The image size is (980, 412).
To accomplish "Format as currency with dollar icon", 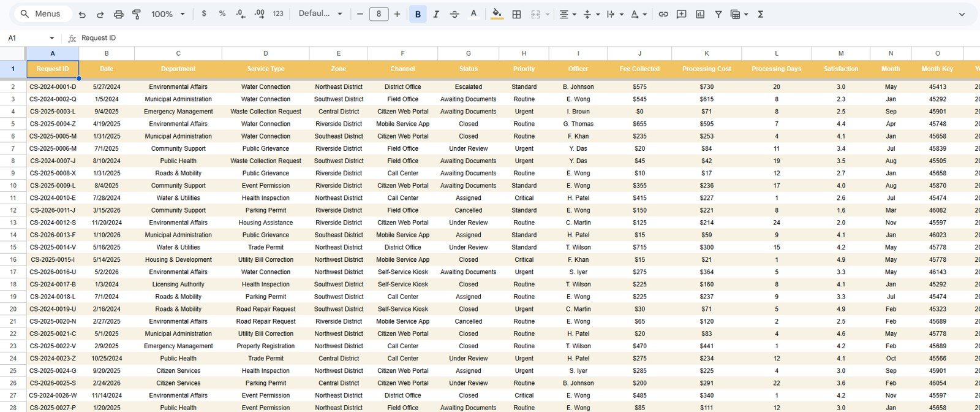I will [x=204, y=13].
